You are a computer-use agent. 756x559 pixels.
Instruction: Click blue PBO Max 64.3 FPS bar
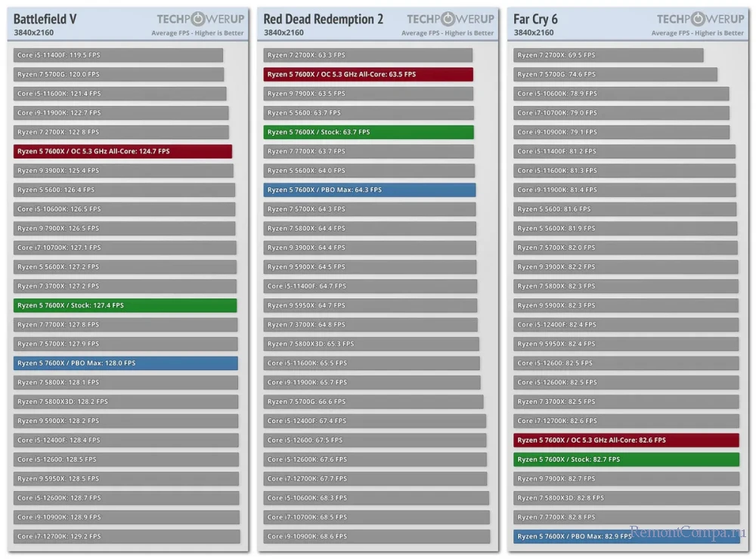(x=370, y=190)
